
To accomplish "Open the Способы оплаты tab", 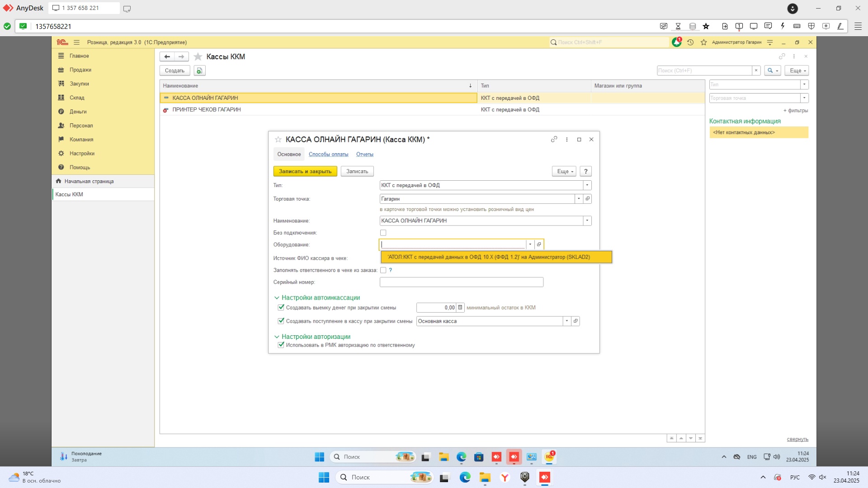I will 329,155.
